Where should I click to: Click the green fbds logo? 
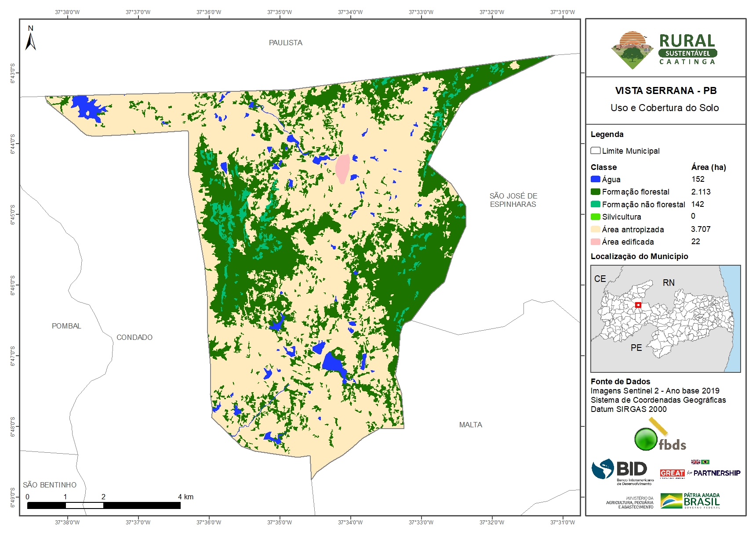pyautogui.click(x=659, y=437)
